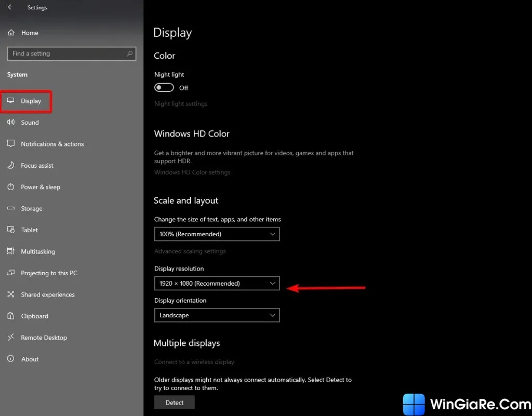532x416 pixels.
Task: Click the Clipboard icon in sidebar
Action: 11,316
